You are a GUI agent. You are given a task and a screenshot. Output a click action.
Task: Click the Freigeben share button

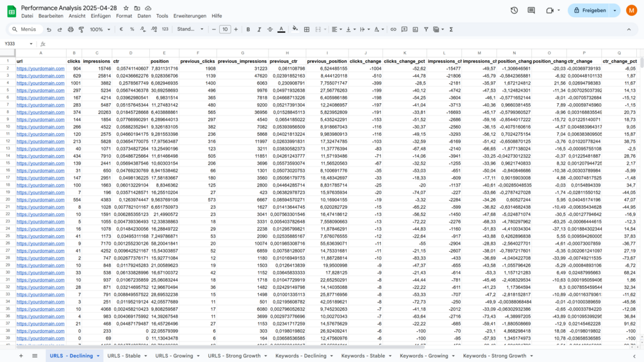coord(590,11)
